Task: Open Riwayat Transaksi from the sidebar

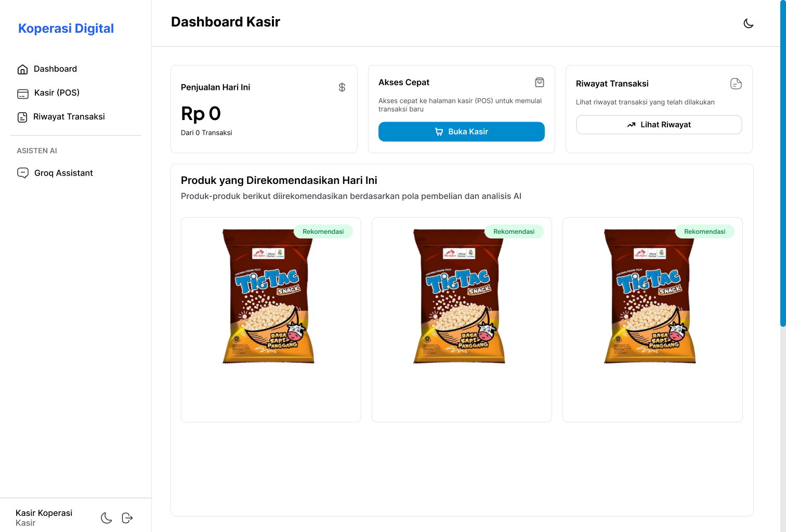Action: pyautogui.click(x=69, y=117)
